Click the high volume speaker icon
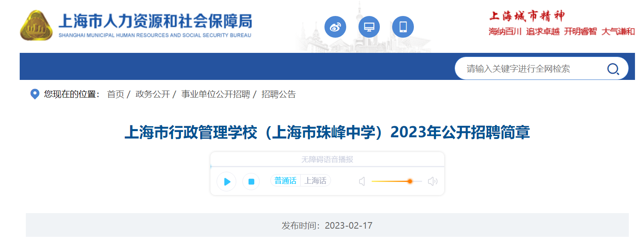This screenshot has width=644, height=243. coord(433,181)
